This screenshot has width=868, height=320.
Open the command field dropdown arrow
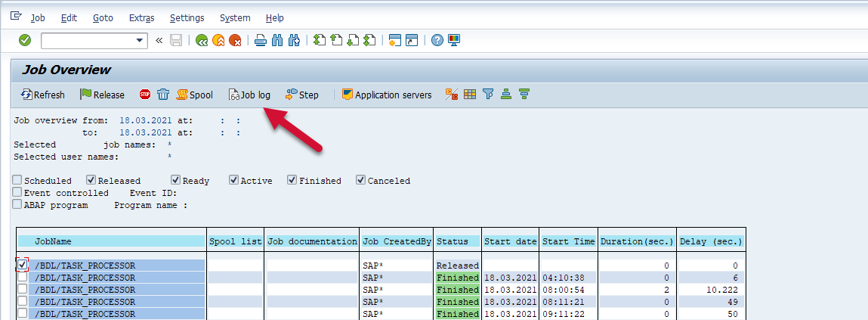pyautogui.click(x=140, y=40)
